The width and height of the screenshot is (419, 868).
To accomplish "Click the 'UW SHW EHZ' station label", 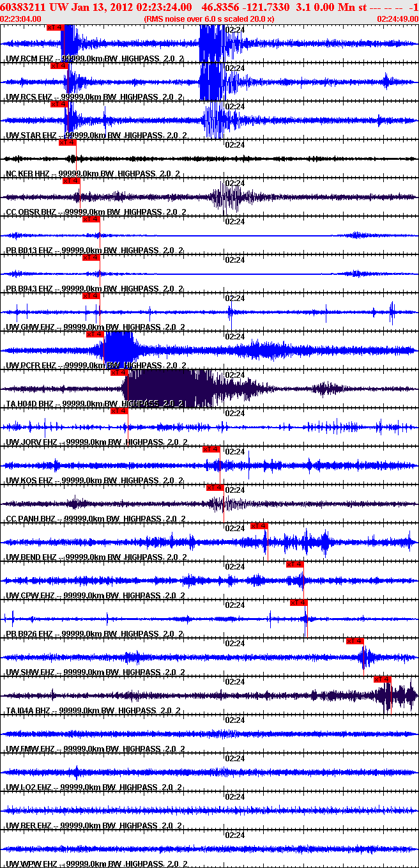I will 31,672.
